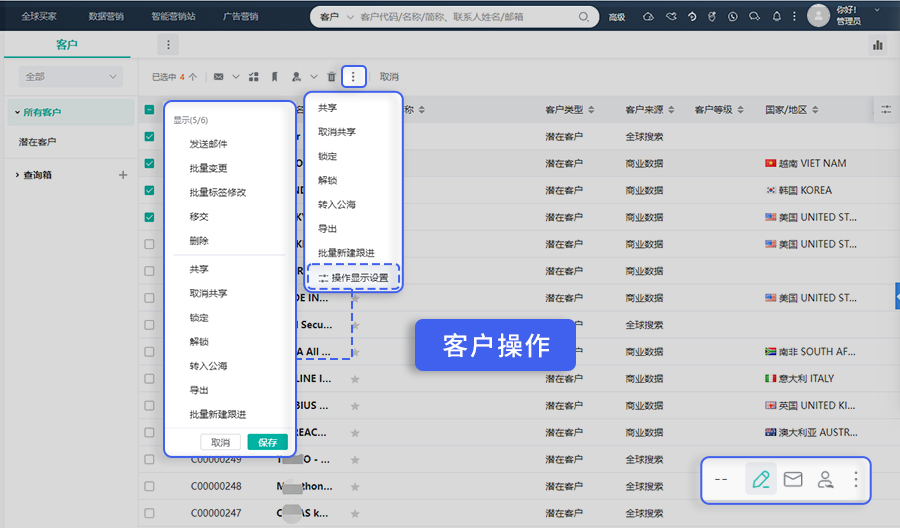
Task: Save the display settings with 保存
Action: tap(267, 442)
